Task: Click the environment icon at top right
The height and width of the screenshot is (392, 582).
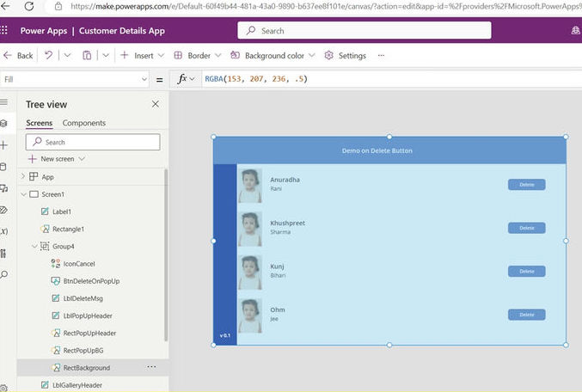Action: click(x=575, y=30)
